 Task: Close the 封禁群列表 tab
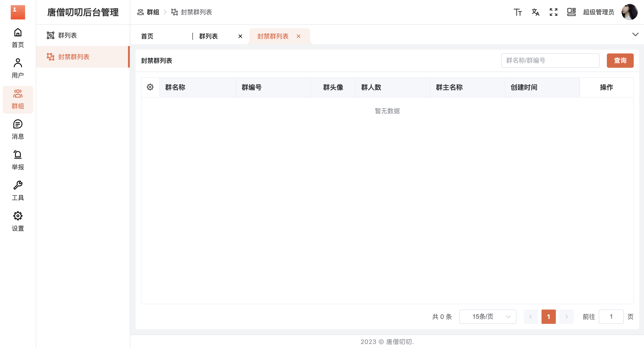click(298, 36)
